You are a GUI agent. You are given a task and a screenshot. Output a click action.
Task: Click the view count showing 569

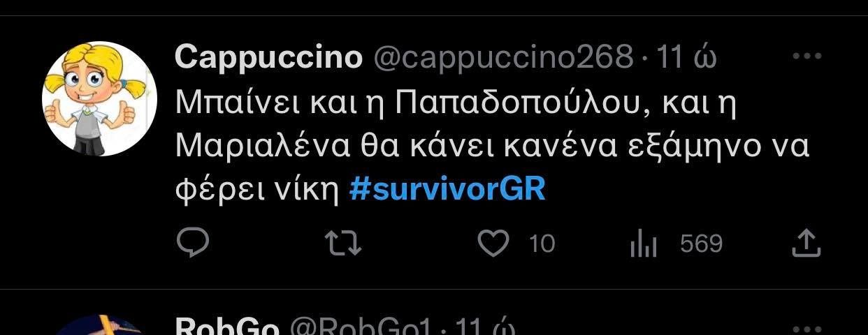pos(701,244)
